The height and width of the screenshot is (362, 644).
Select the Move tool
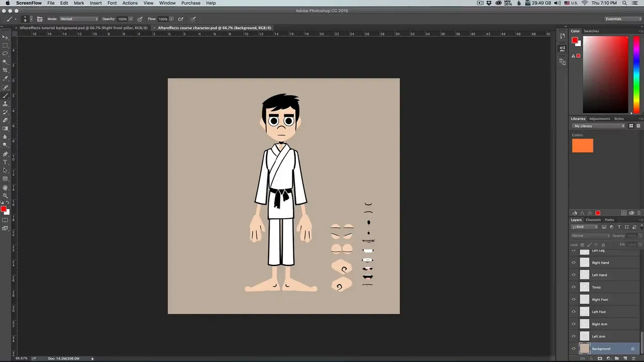pos(6,37)
